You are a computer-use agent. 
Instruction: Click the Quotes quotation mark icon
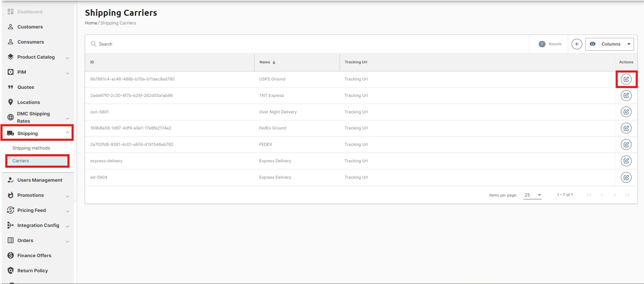[11, 87]
